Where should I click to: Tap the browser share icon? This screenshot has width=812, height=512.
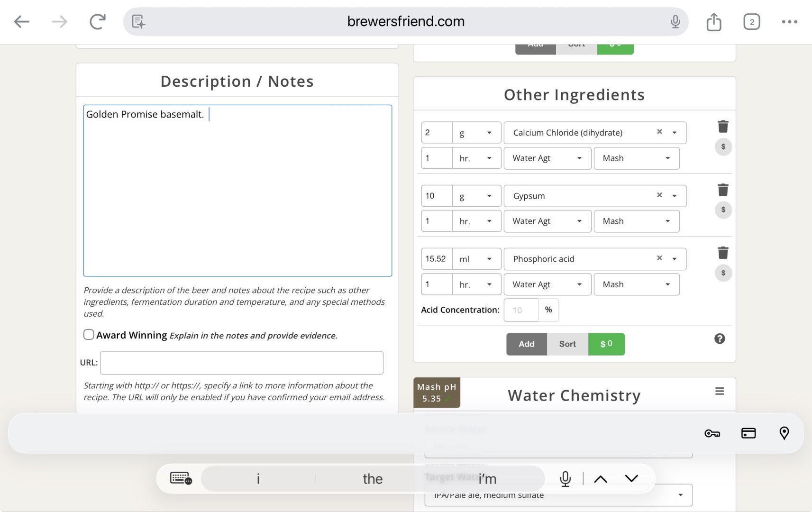click(713, 22)
